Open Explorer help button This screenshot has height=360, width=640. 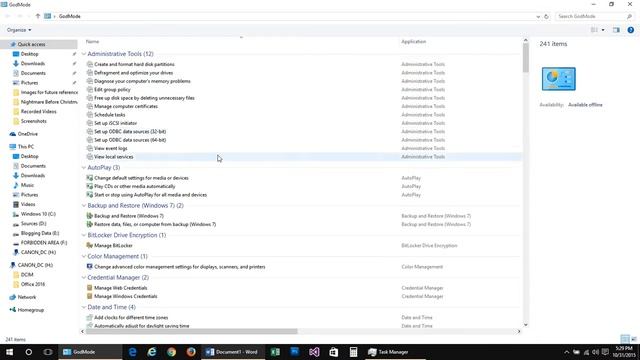(x=631, y=30)
